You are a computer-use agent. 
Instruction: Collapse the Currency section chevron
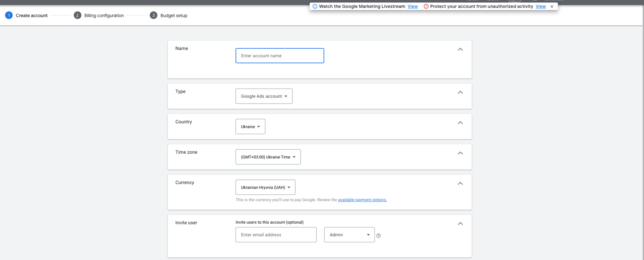pyautogui.click(x=460, y=183)
